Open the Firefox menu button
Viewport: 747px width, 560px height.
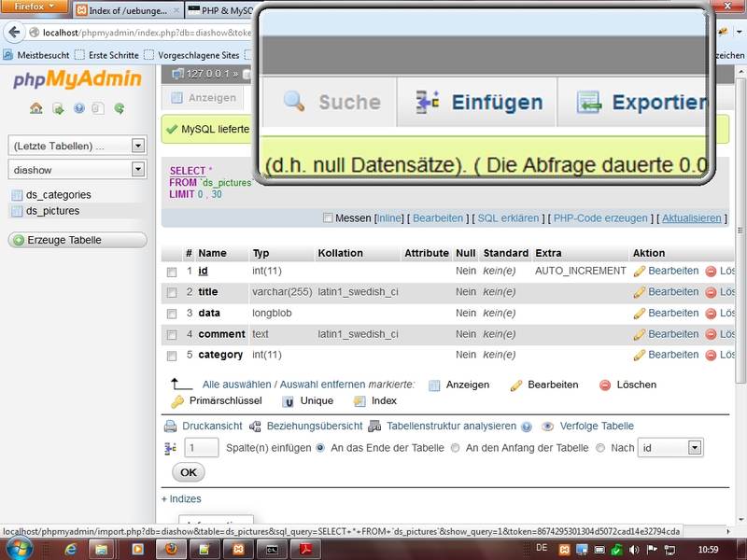pyautogui.click(x=35, y=7)
